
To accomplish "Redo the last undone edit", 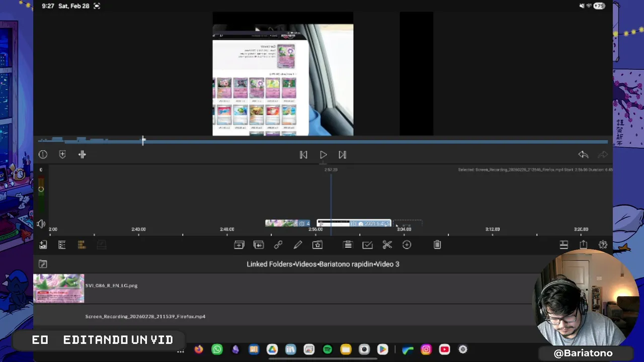I will click(x=603, y=155).
